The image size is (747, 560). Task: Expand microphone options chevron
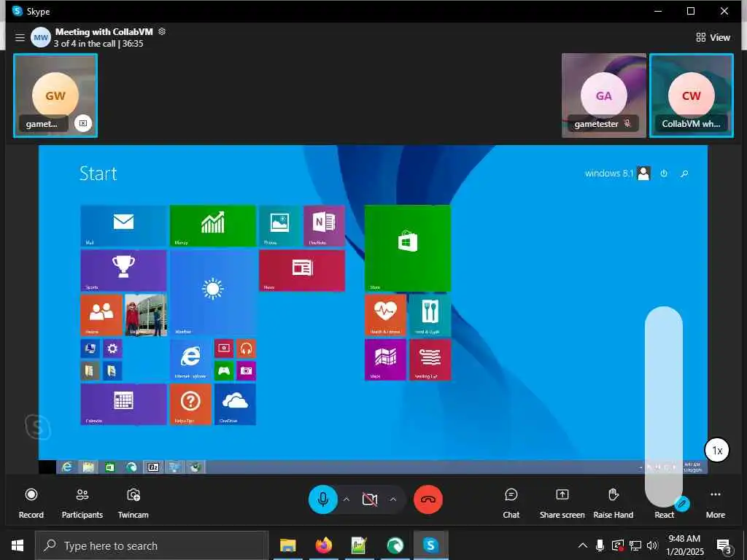point(347,499)
